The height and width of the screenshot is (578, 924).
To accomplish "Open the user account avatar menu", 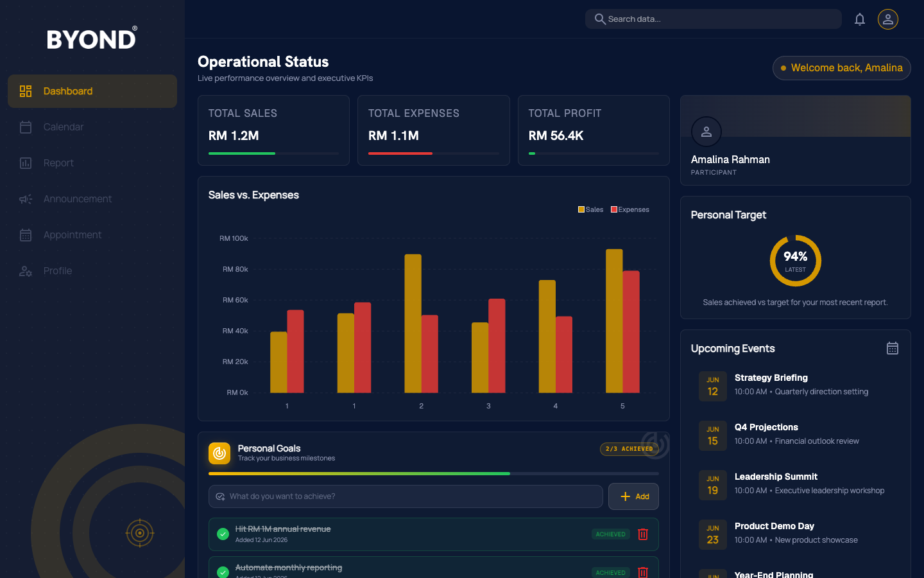I will [x=888, y=19].
